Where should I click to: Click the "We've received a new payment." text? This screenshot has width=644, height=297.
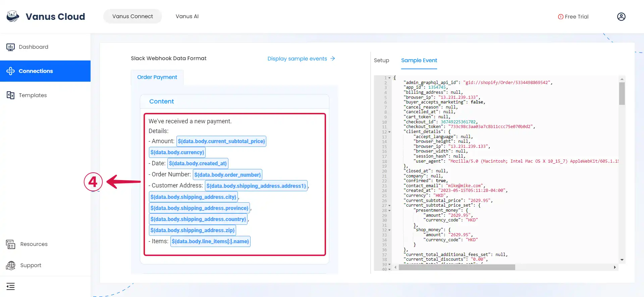pyautogui.click(x=190, y=121)
